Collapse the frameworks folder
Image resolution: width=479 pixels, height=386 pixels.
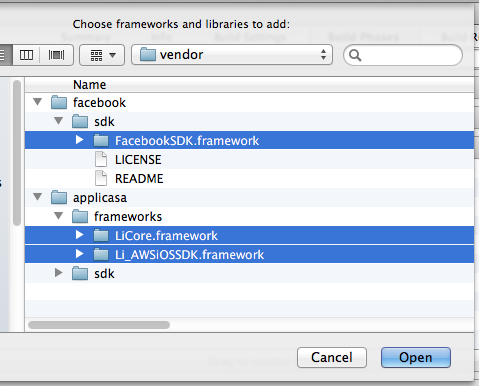tap(59, 216)
